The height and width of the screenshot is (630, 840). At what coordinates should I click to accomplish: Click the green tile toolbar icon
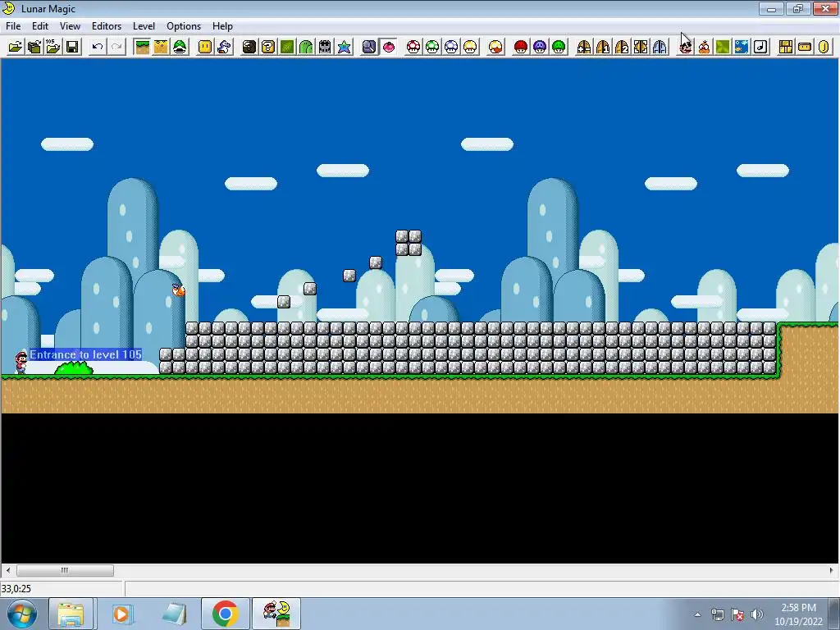723,47
